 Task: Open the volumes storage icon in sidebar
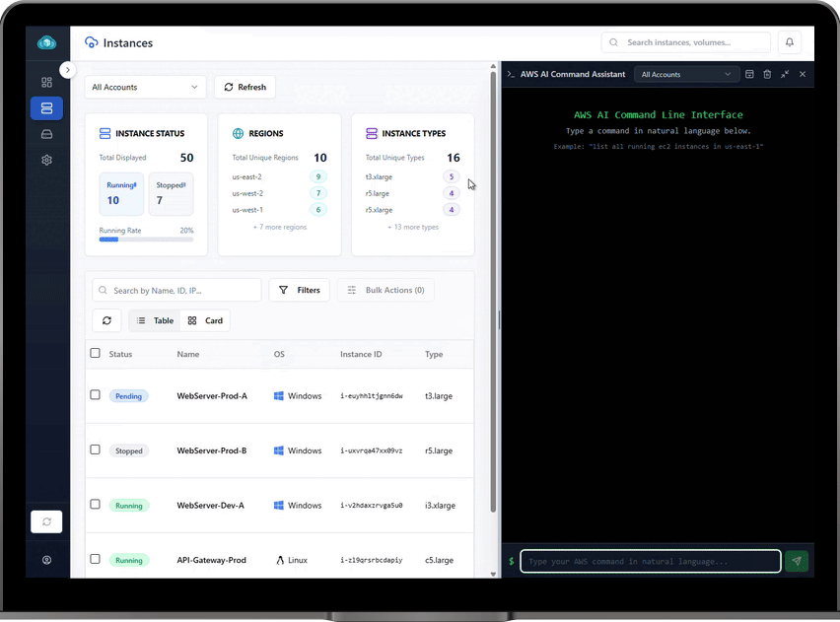46,134
